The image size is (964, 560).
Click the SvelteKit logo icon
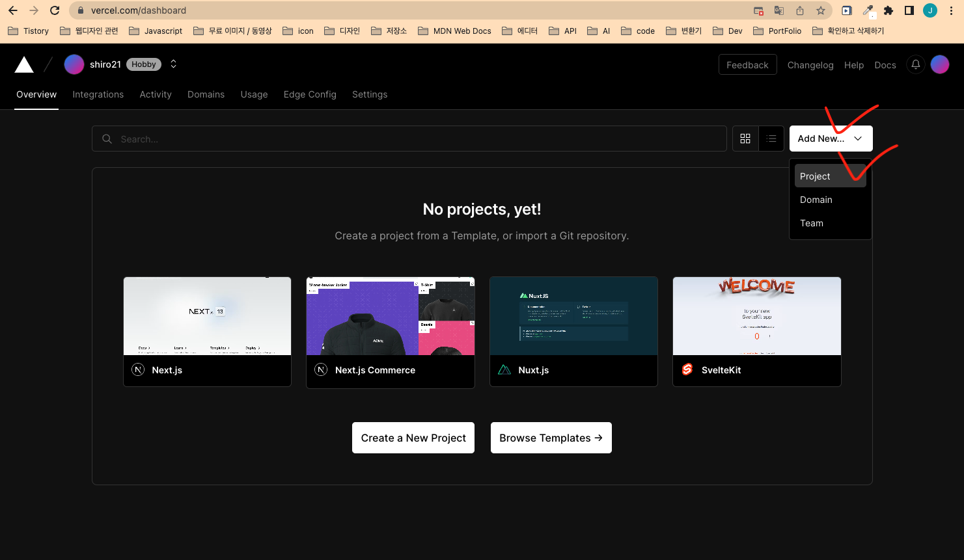(x=687, y=369)
